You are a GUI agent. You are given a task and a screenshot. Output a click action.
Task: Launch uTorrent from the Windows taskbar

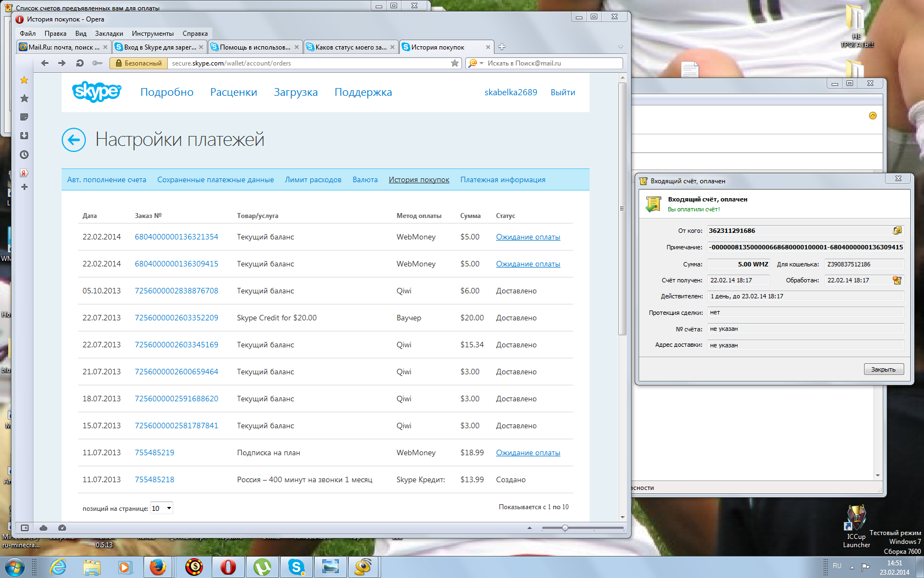coord(262,566)
